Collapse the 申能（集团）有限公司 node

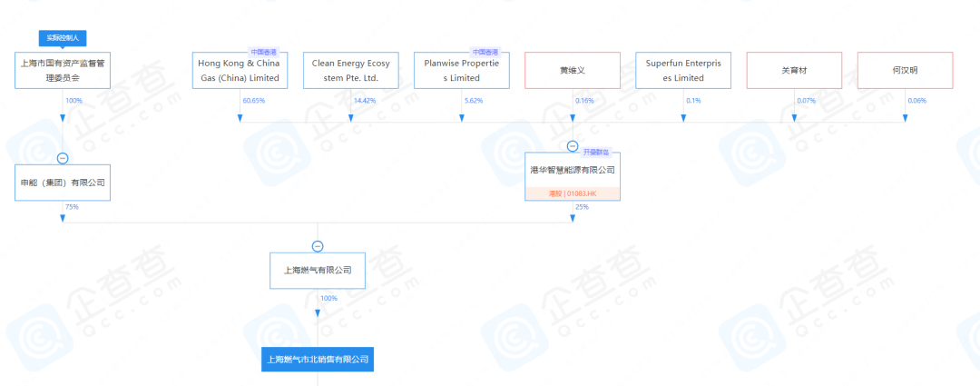63,158
